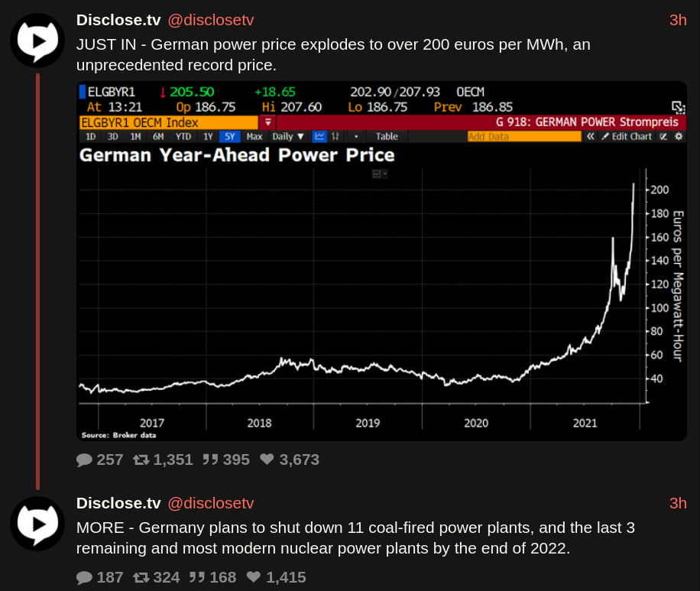The width and height of the screenshot is (700, 591).
Task: Open @disclosetv handle on first post
Action: tap(211, 20)
